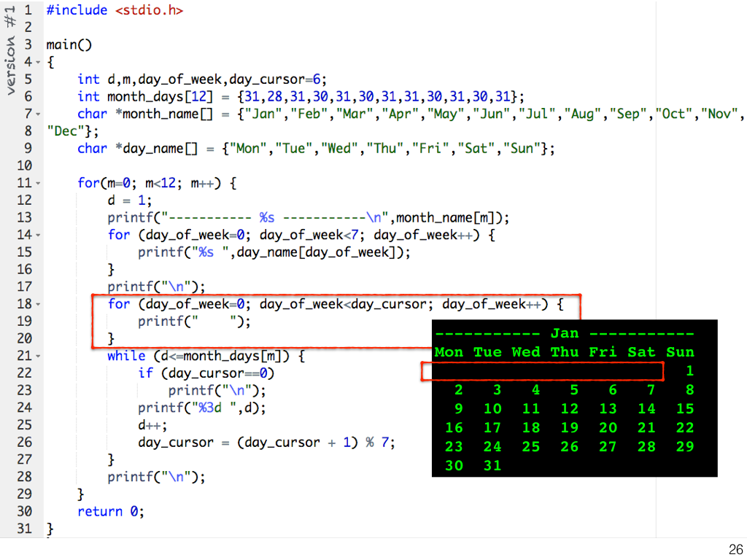Collapse the fold arrow at line 18
The height and width of the screenshot is (560, 747).
click(x=37, y=305)
